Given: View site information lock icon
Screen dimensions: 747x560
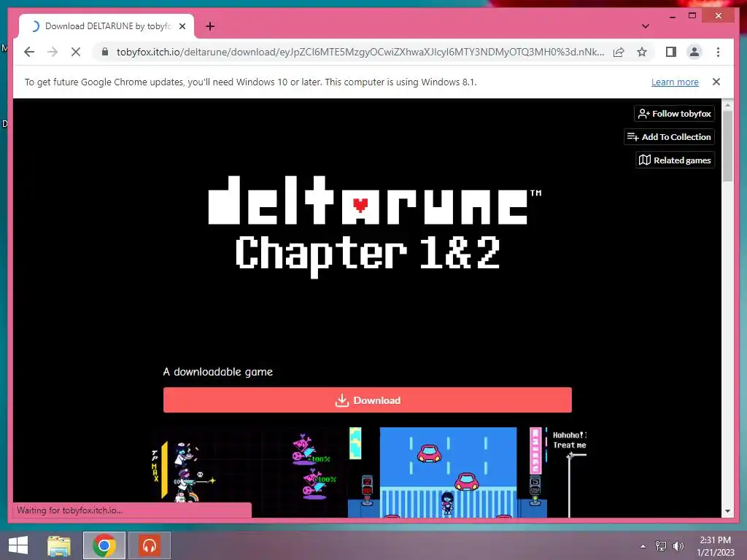Looking at the screenshot, I should pyautogui.click(x=105, y=52).
